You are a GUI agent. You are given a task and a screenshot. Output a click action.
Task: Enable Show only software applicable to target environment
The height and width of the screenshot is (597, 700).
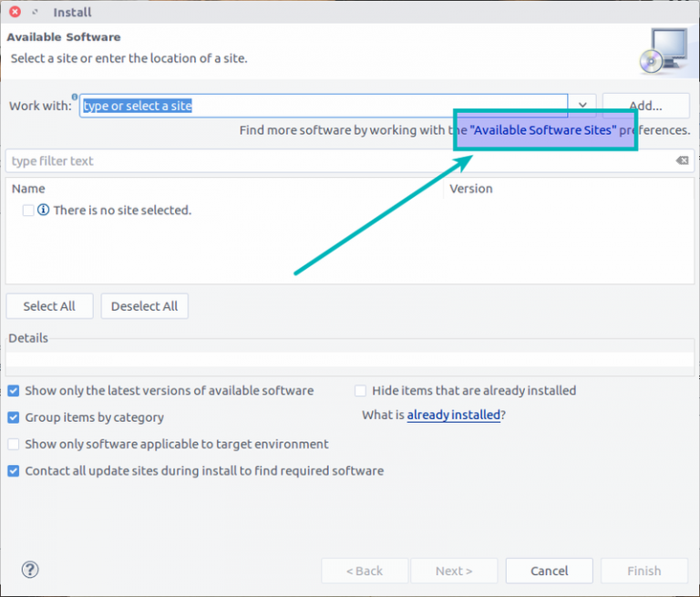click(x=14, y=444)
